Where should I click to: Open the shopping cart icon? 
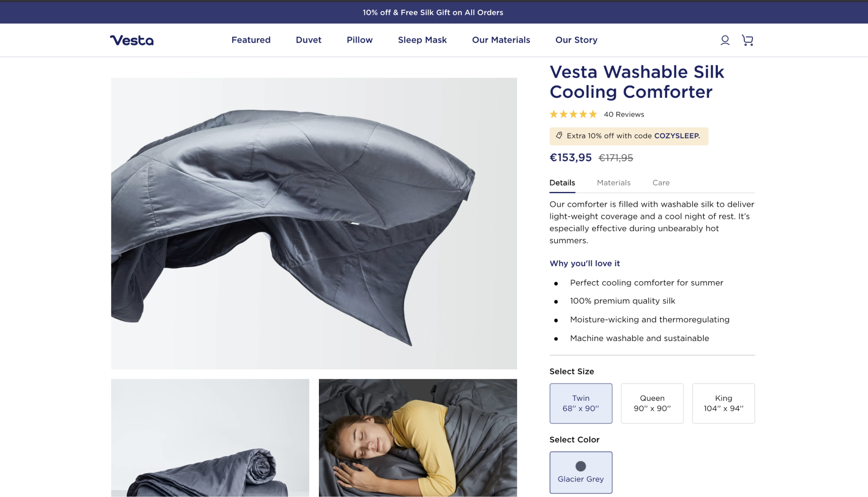click(747, 40)
